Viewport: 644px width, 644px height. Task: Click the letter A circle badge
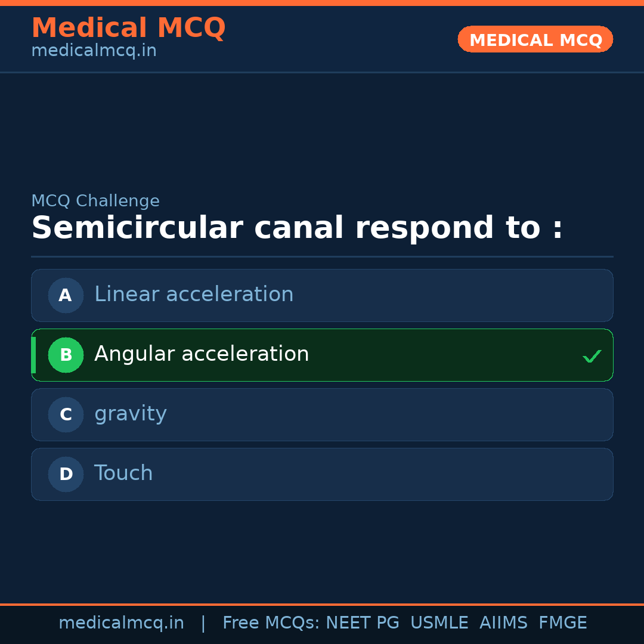(x=66, y=295)
